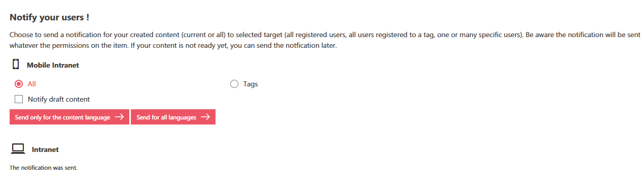Click the Mobile Intranet section heading

[53, 65]
